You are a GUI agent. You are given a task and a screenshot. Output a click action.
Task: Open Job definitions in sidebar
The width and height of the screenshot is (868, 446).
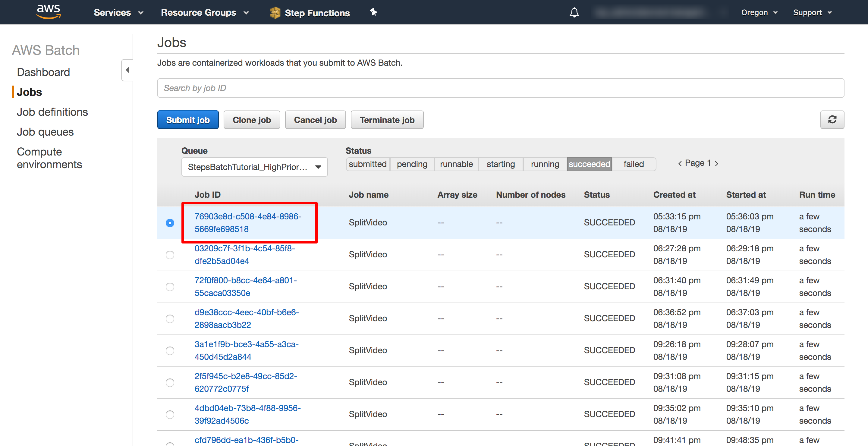pos(52,112)
